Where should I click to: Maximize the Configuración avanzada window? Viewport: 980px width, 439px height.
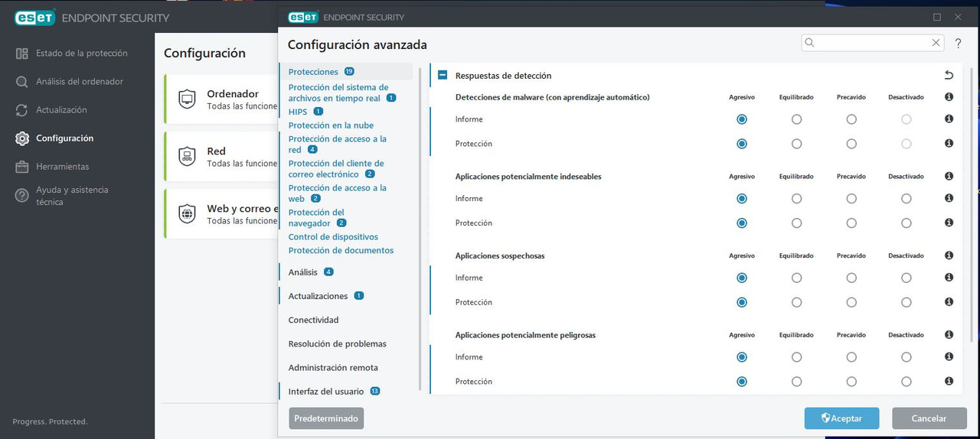pos(937,17)
